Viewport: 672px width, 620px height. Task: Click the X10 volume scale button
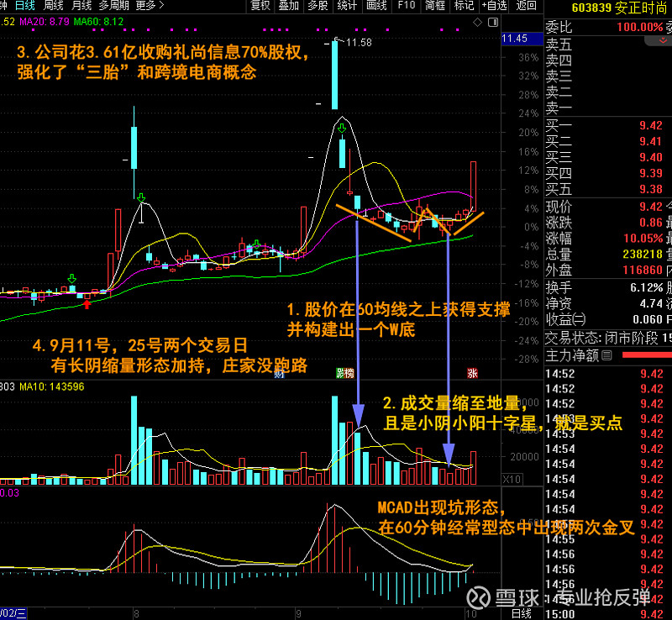coord(512,479)
